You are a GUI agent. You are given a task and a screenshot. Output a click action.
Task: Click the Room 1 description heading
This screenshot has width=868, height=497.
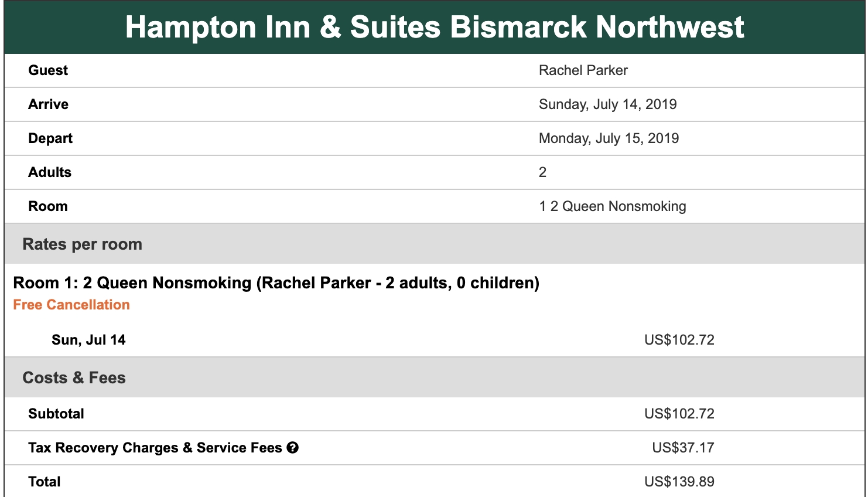(276, 283)
